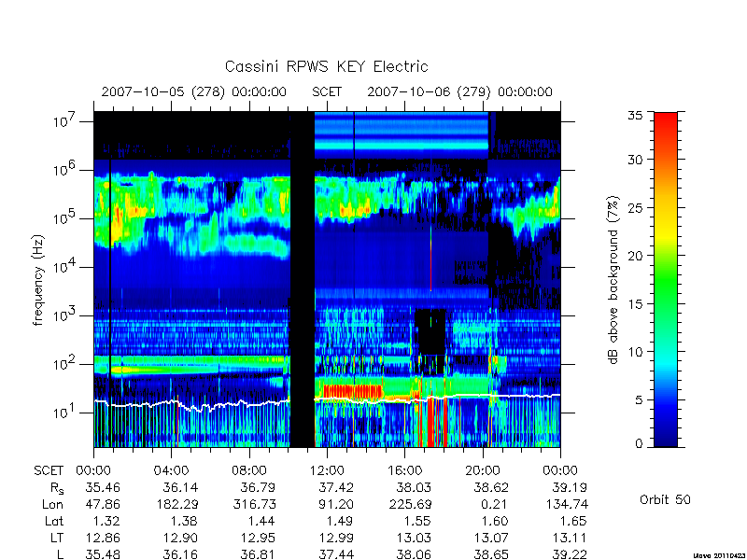Click the Rs value '38.03'
The image size is (747, 560).
click(414, 487)
